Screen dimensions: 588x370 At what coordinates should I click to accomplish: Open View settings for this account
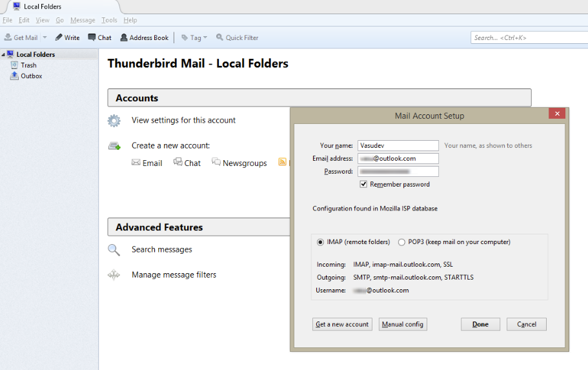pos(183,120)
